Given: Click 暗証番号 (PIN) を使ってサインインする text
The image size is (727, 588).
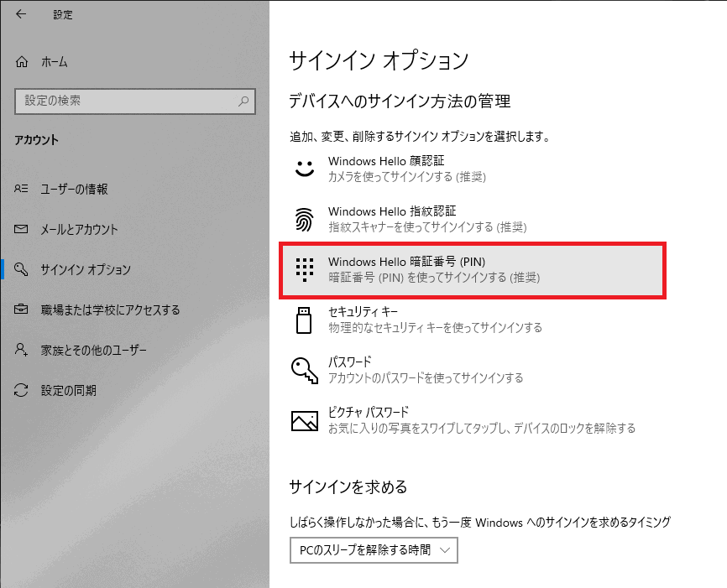Looking at the screenshot, I should (x=434, y=278).
